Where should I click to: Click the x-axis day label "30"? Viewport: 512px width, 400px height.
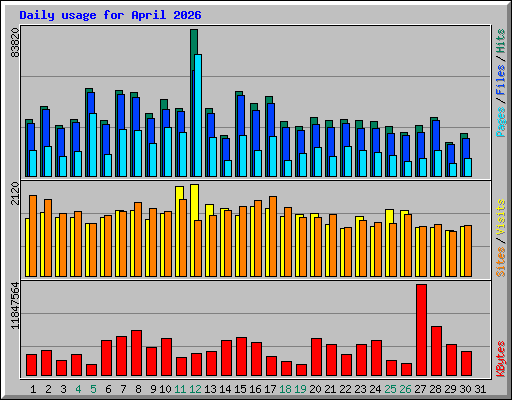pyautogui.click(x=465, y=389)
